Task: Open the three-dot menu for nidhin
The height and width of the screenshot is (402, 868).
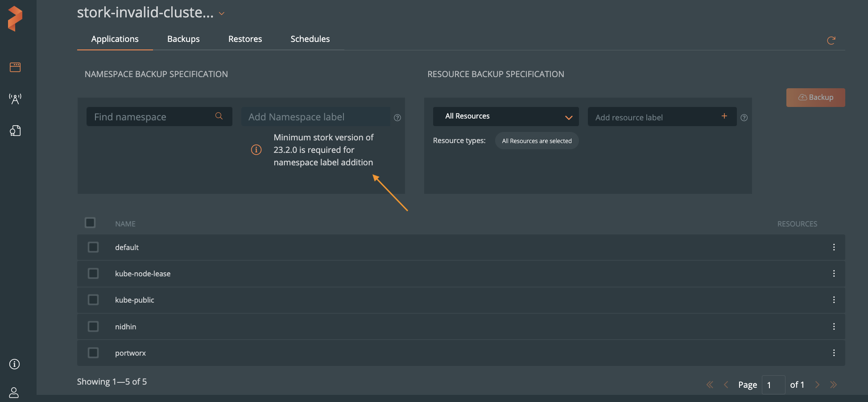Action: pyautogui.click(x=834, y=327)
